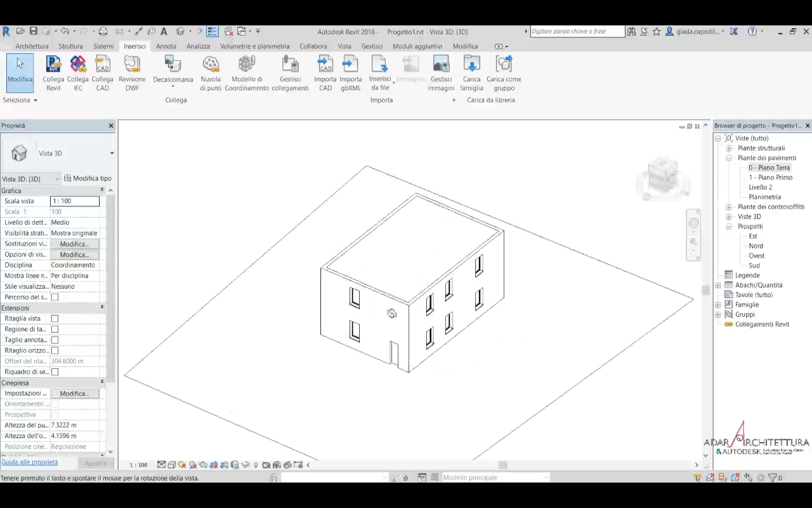Open the Guida alle proprietà link
Screen dimensions: 812x508
pyautogui.click(x=29, y=462)
